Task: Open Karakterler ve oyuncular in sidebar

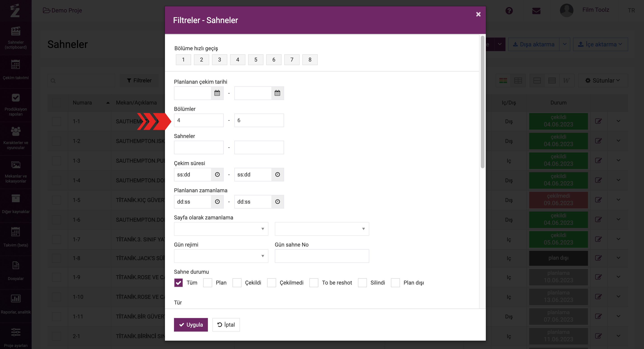Action: [16, 138]
